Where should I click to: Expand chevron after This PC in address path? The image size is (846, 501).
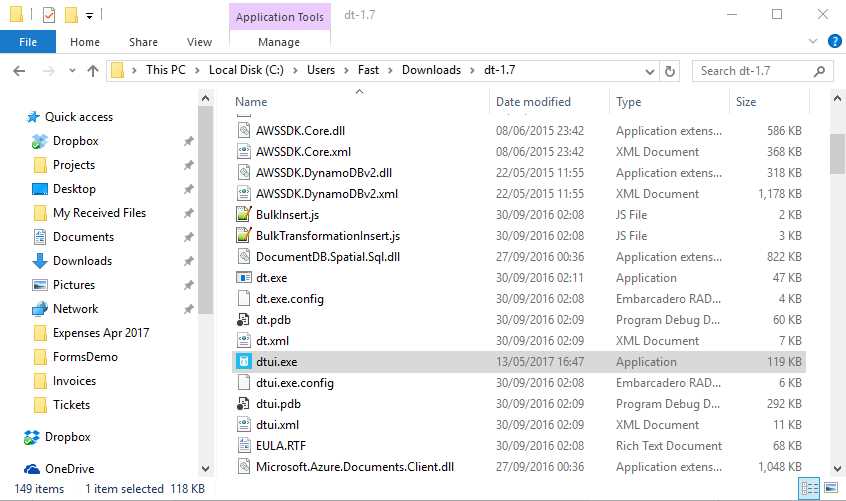pyautogui.click(x=197, y=71)
